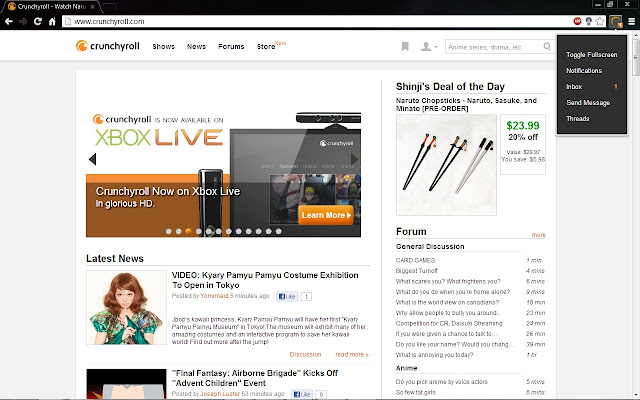The height and width of the screenshot is (400, 640).
Task: Click the chopsticks product image
Action: pyautogui.click(x=446, y=165)
